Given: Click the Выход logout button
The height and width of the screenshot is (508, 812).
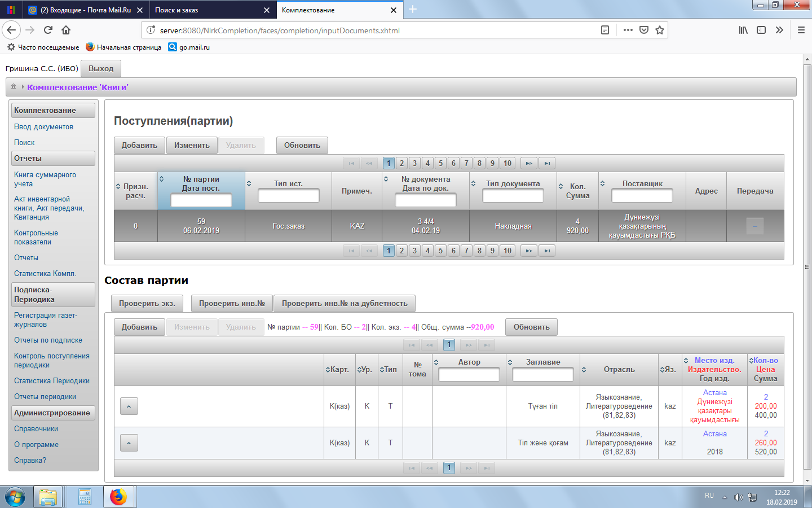Looking at the screenshot, I should [x=101, y=68].
